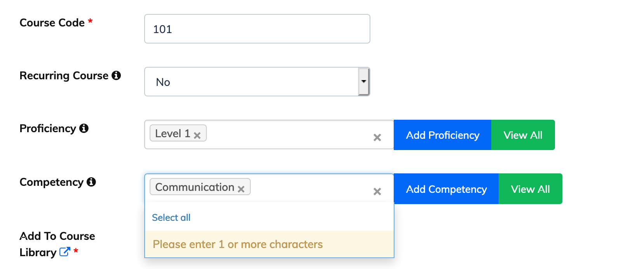Screen dimensions: 644x269
Task: Remove the Communication competency tag
Action: coord(241,189)
